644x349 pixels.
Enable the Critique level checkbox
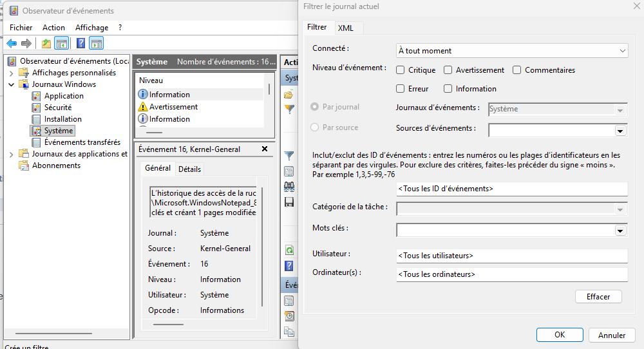(401, 70)
